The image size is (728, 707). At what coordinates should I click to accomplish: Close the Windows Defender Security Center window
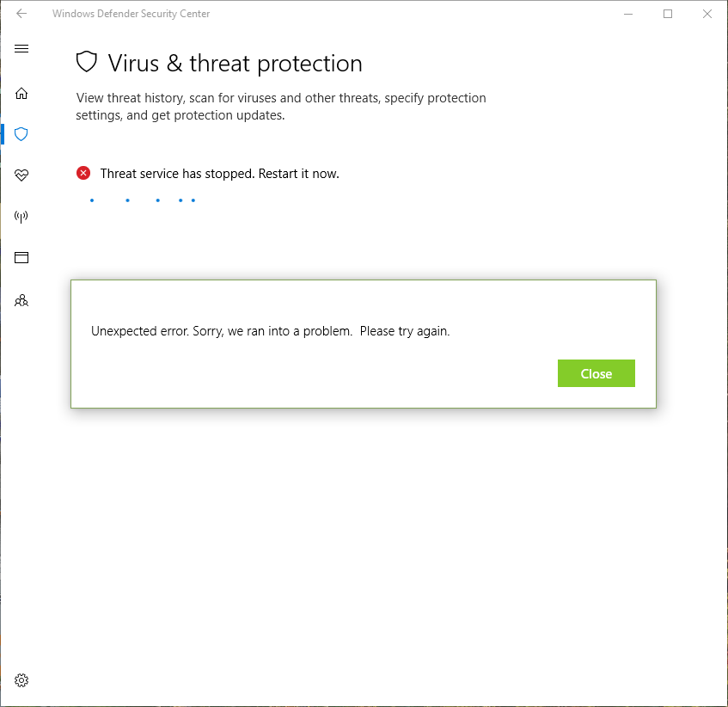coord(707,14)
